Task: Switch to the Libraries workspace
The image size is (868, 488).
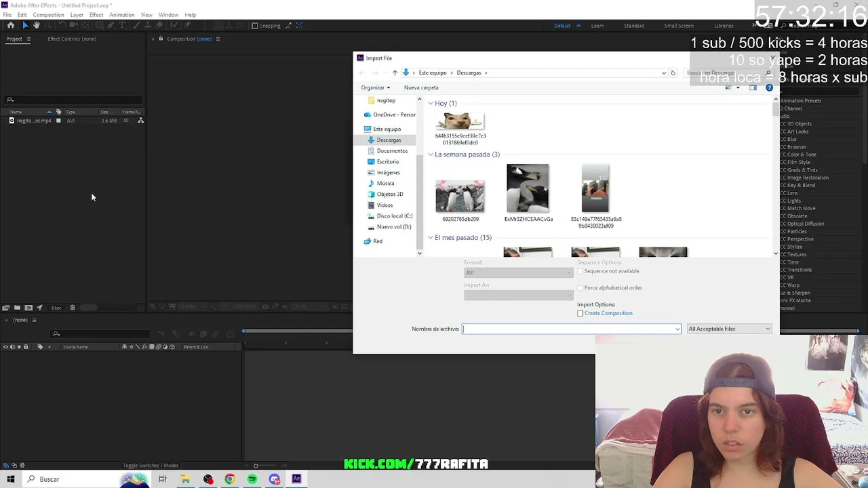Action: 724,26
